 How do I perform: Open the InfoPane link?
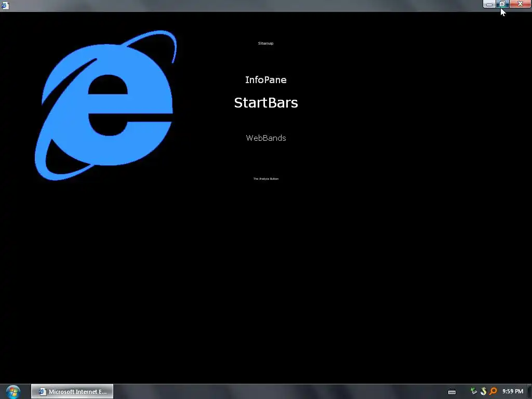point(266,79)
